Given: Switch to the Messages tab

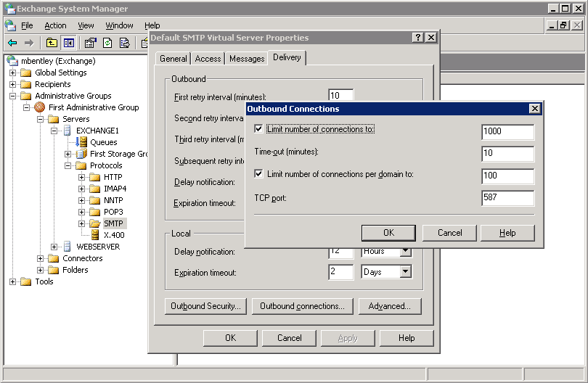Looking at the screenshot, I should 247,59.
